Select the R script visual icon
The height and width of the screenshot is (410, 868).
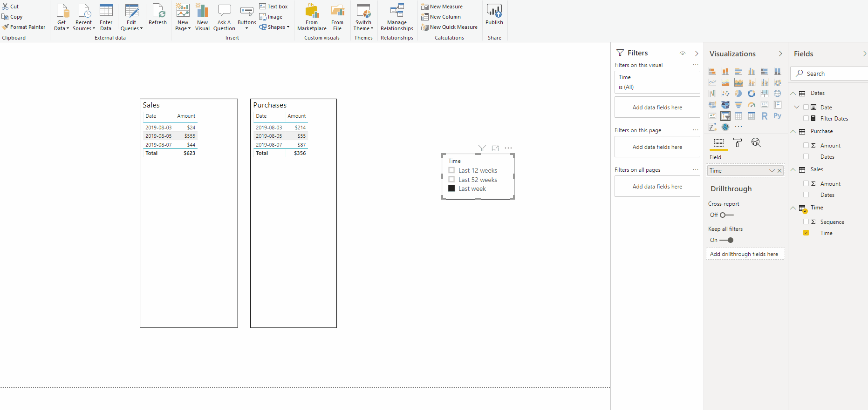point(765,116)
